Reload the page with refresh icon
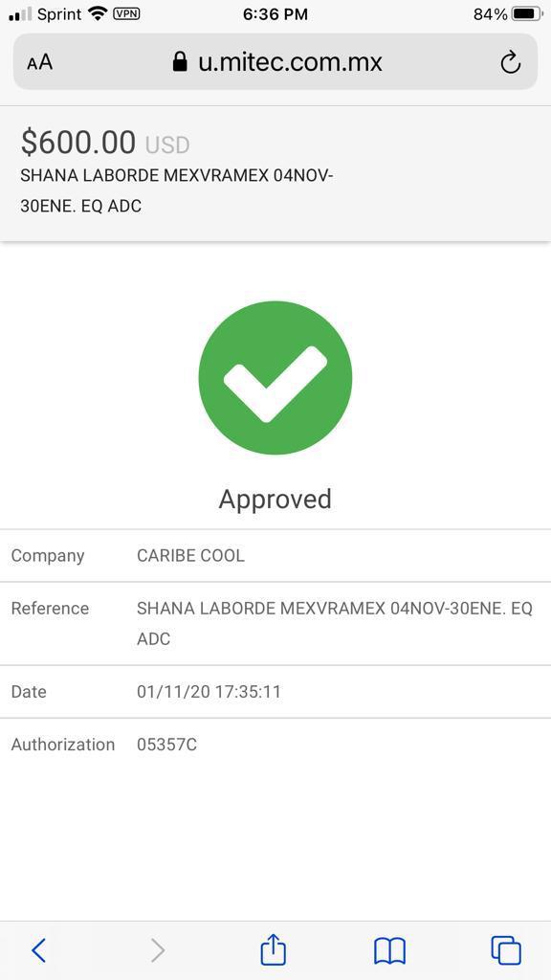The height and width of the screenshot is (980, 551). point(511,62)
